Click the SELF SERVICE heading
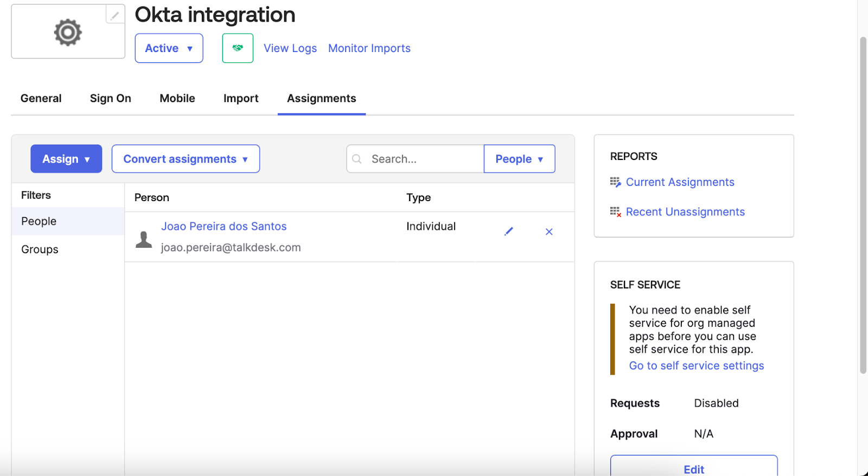This screenshot has height=476, width=868. click(645, 285)
